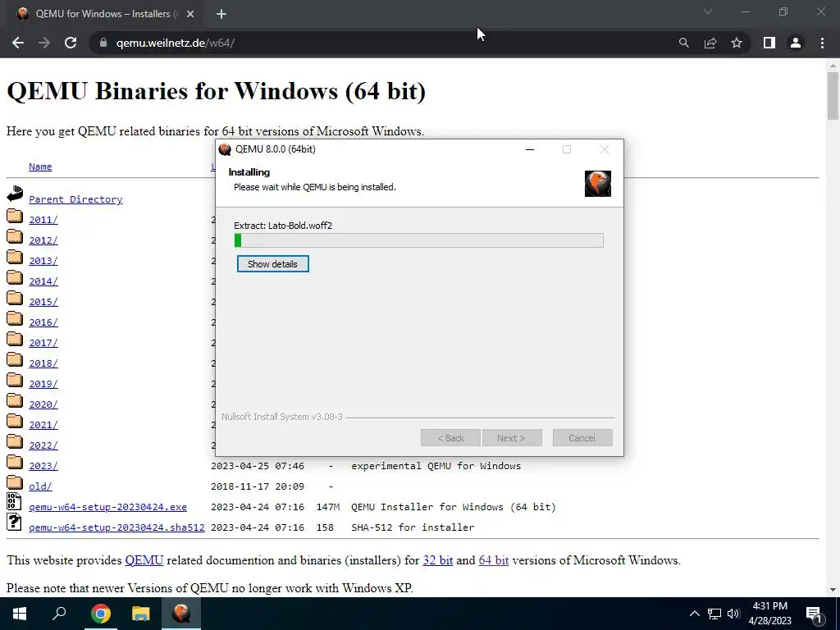
Task: Select QEMU installer taskbar icon
Action: (181, 614)
